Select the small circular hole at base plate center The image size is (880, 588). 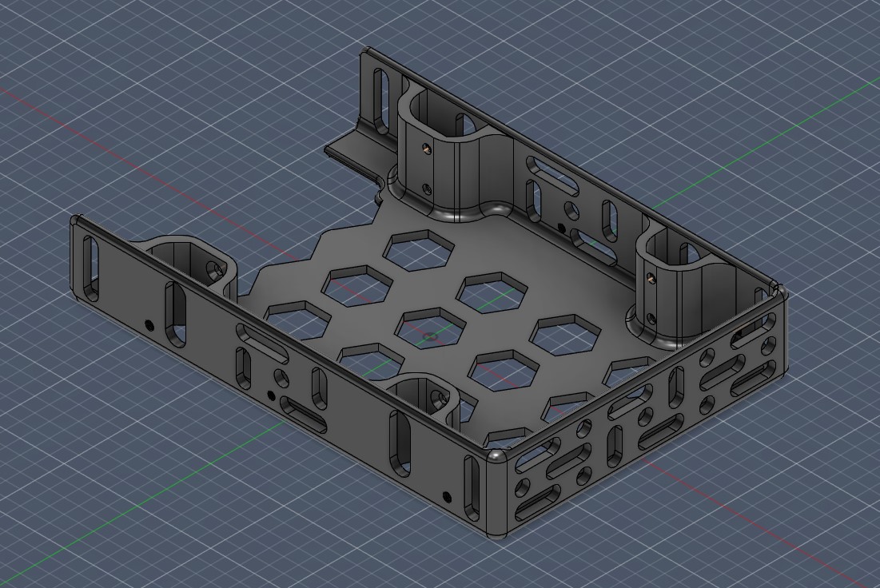click(431, 336)
